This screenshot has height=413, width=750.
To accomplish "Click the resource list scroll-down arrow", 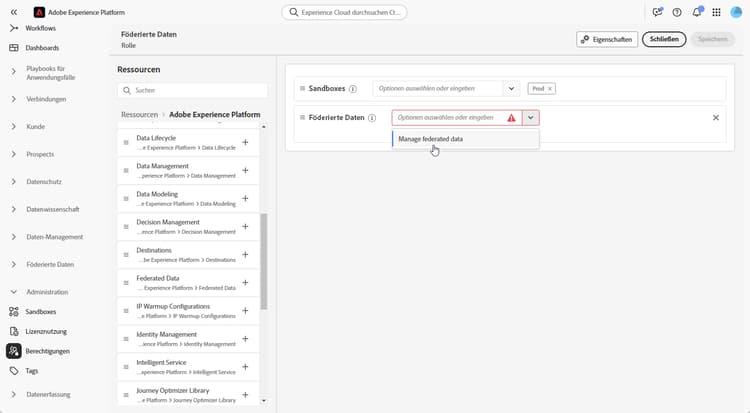I will pos(264,401).
